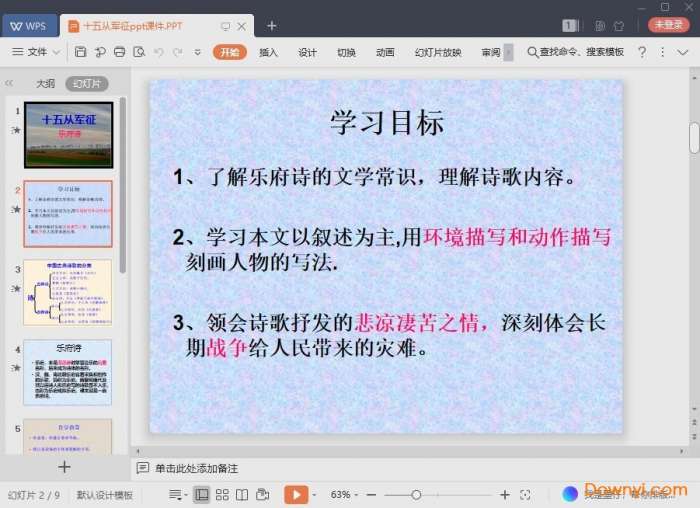Expand quick access toolbar customization arrow
The image size is (700, 508).
(x=197, y=52)
